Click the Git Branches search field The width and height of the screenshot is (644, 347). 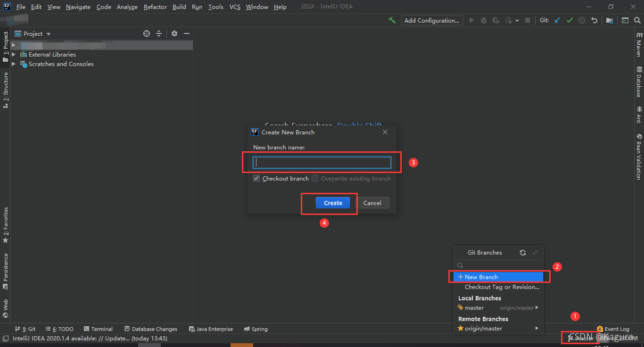(498, 265)
